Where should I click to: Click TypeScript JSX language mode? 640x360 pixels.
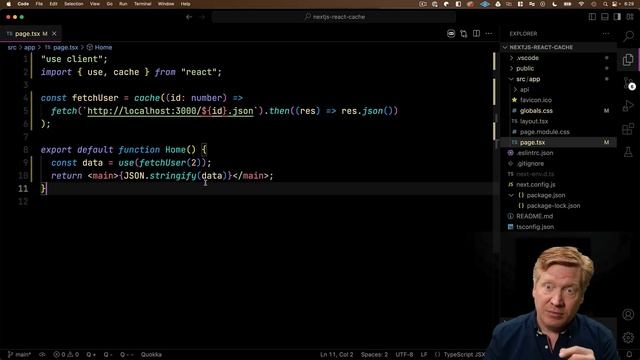coord(464,354)
